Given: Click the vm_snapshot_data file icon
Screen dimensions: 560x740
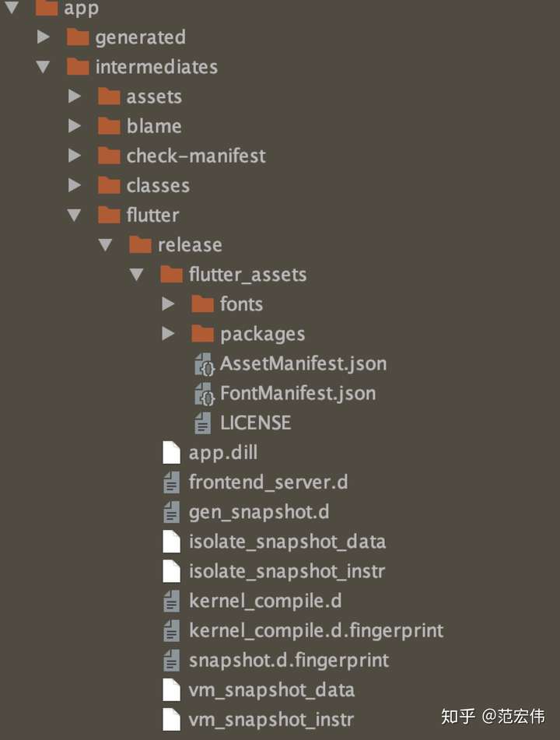Looking at the screenshot, I should tap(171, 690).
